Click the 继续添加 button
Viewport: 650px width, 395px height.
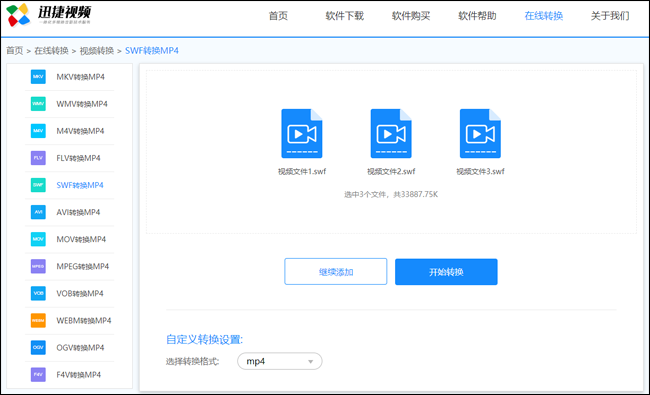[336, 272]
